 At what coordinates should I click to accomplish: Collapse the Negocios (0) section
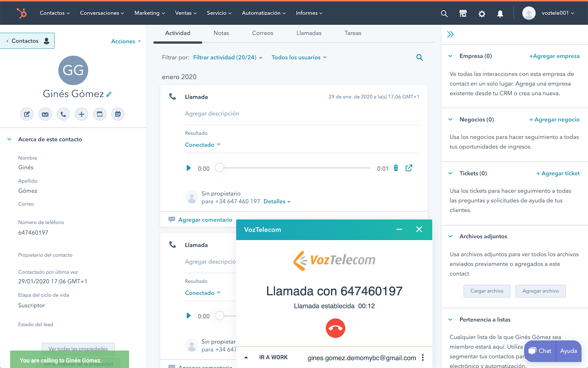(x=450, y=120)
